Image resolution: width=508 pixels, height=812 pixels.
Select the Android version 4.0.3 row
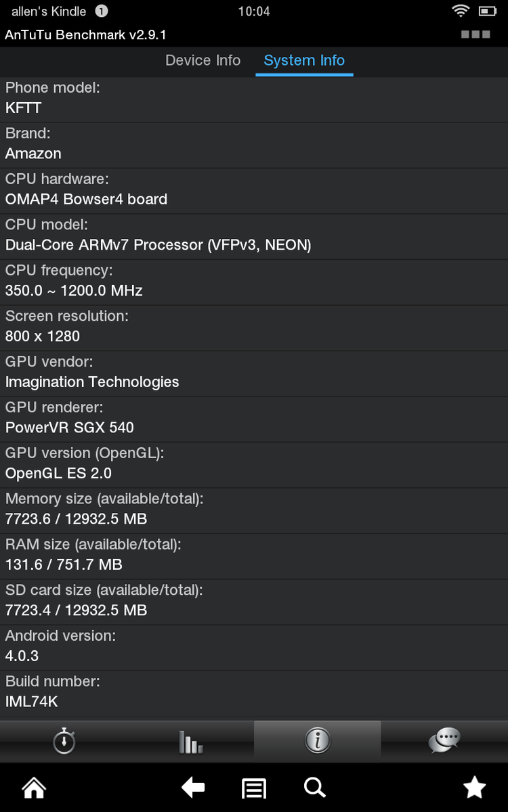[x=254, y=647]
